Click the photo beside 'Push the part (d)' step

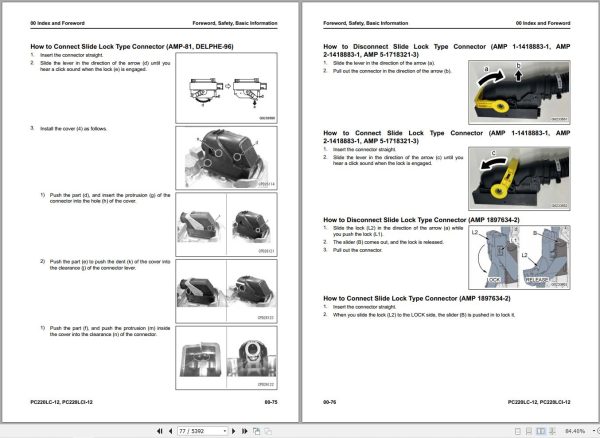tap(227, 225)
